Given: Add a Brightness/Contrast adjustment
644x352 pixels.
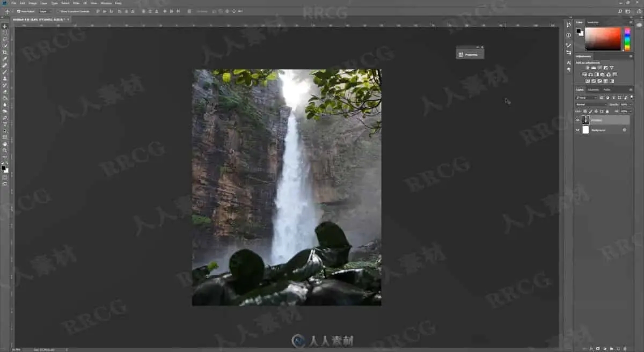Looking at the screenshot, I should click(x=588, y=68).
